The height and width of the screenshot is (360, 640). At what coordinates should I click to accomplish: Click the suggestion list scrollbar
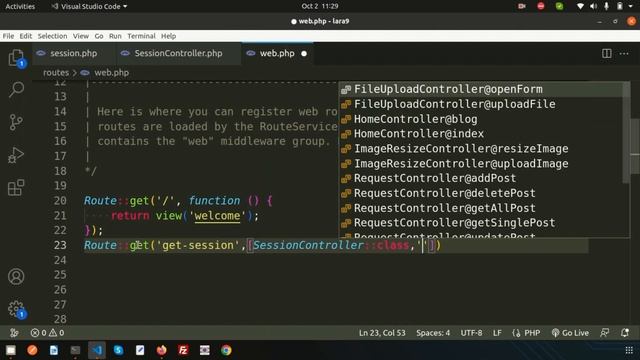coord(626,133)
